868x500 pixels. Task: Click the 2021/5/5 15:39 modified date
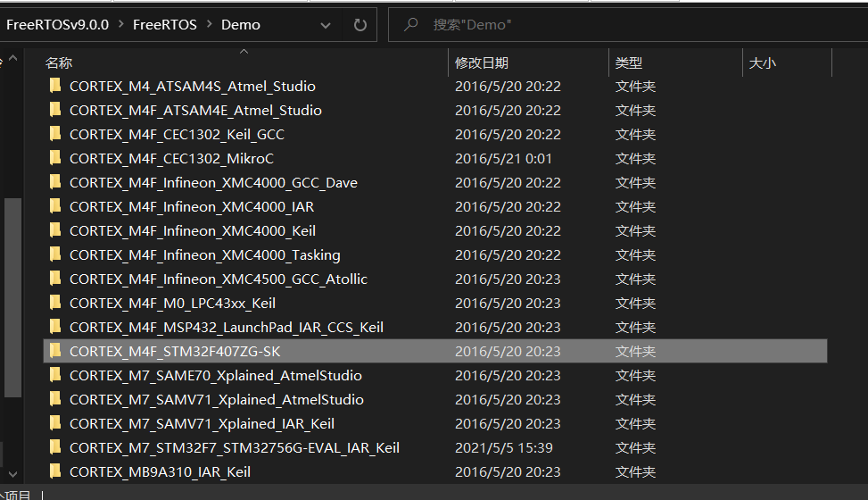click(x=504, y=448)
